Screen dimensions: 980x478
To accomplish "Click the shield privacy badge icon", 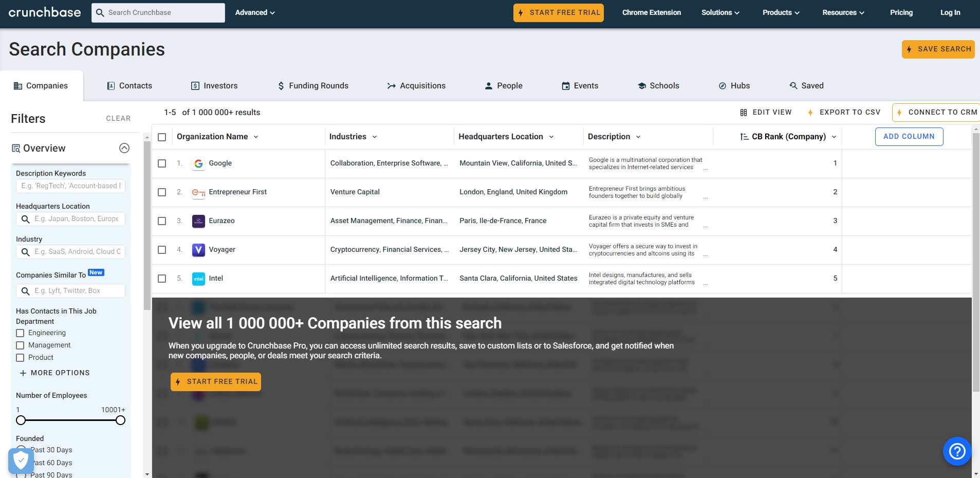I will tap(21, 461).
